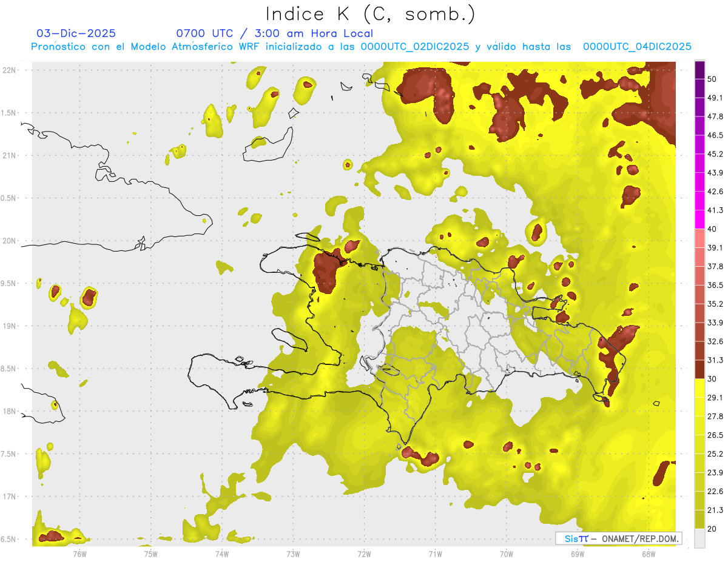The image size is (728, 562).
Task: Click the "18N" latitude label
Action: (9, 412)
